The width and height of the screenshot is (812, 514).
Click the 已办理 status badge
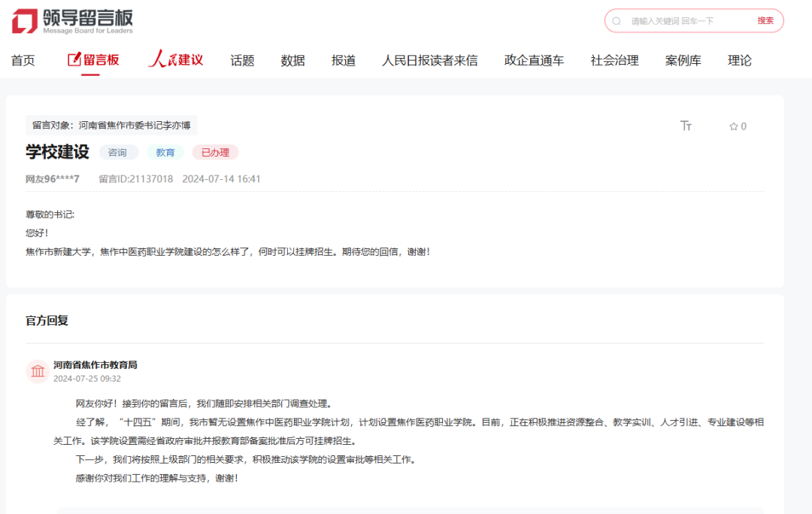click(215, 152)
